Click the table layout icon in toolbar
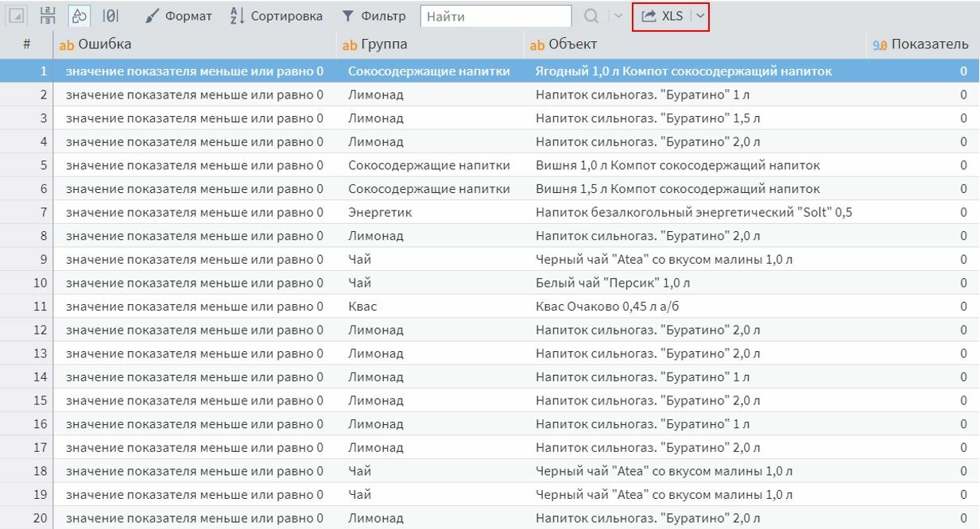The height and width of the screenshot is (529, 980). click(x=47, y=16)
